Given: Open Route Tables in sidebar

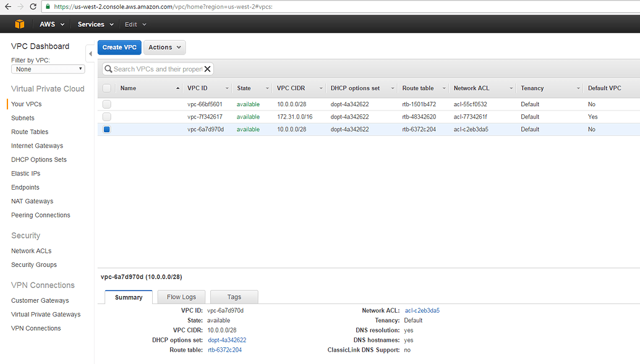Looking at the screenshot, I should pyautogui.click(x=30, y=132).
